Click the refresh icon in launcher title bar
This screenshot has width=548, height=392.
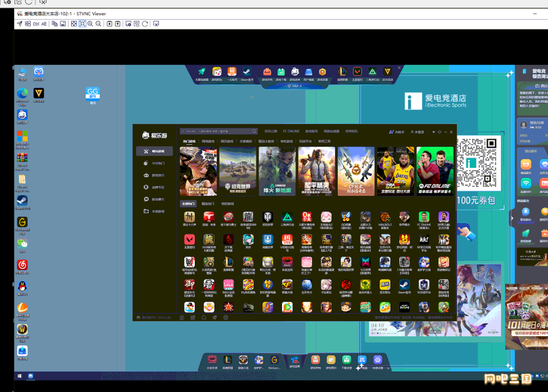(439, 132)
